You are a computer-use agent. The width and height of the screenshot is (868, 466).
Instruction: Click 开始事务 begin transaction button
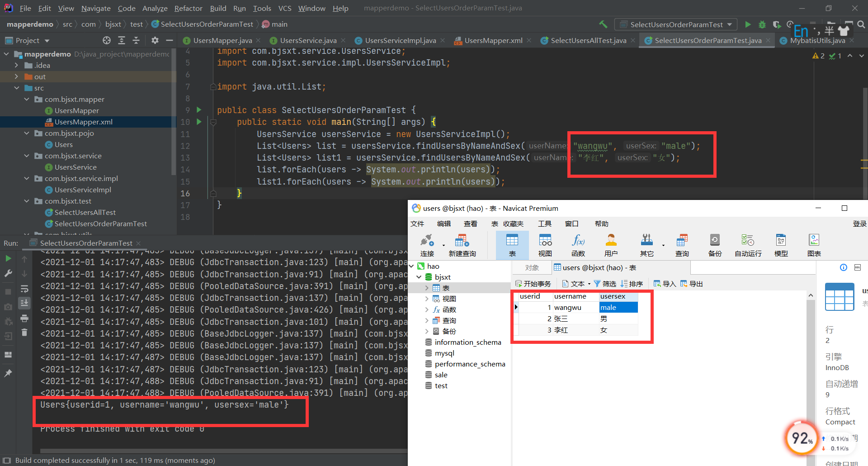coord(533,284)
